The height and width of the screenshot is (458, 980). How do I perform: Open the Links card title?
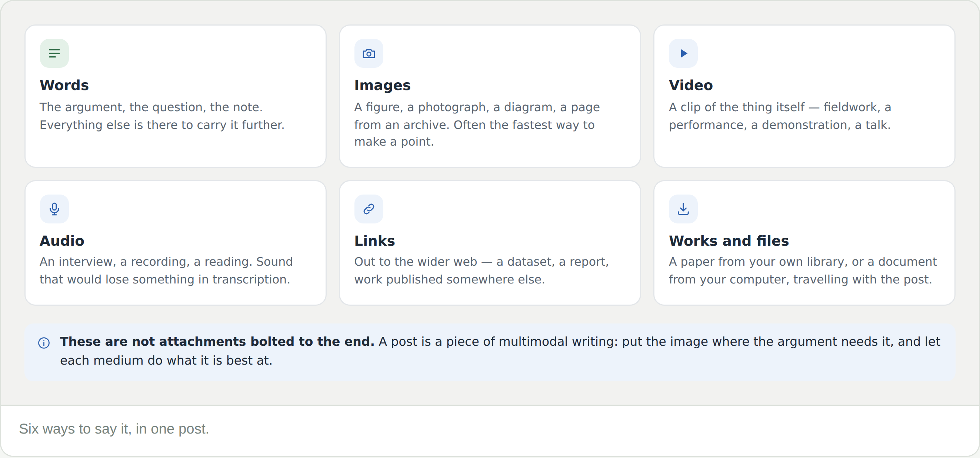tap(374, 240)
